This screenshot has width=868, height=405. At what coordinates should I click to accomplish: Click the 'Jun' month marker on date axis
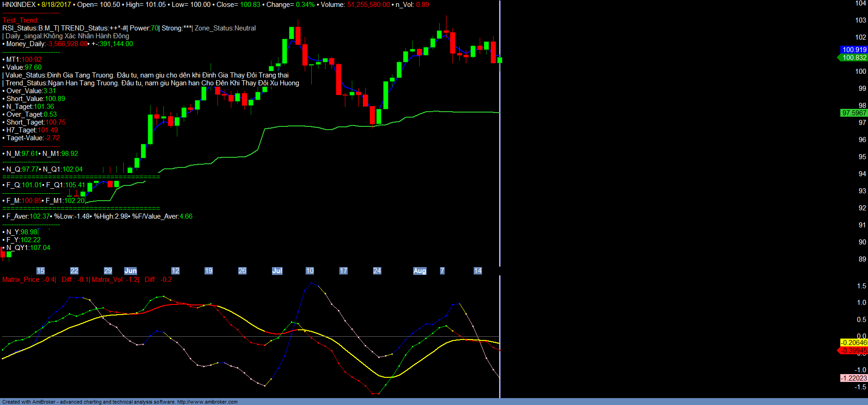click(x=131, y=271)
